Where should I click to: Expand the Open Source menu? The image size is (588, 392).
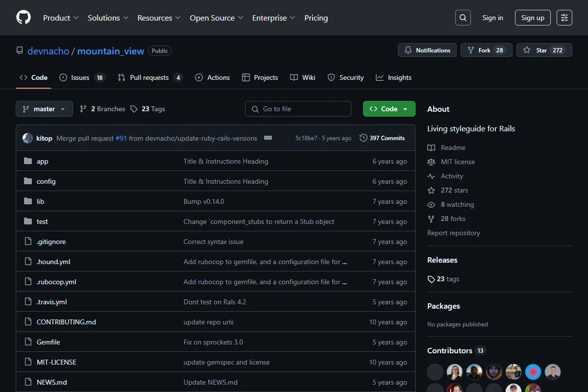click(x=217, y=18)
